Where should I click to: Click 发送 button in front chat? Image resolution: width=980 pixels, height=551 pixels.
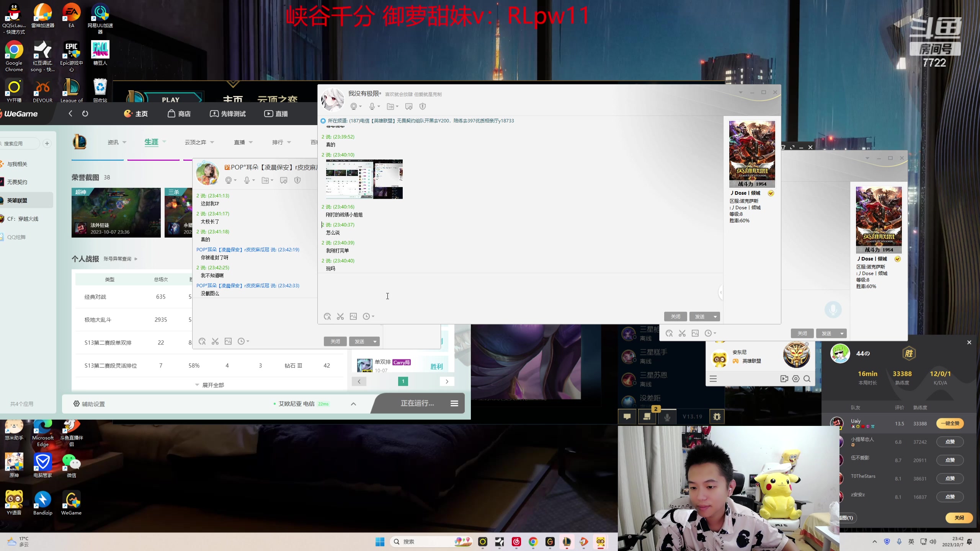point(700,316)
